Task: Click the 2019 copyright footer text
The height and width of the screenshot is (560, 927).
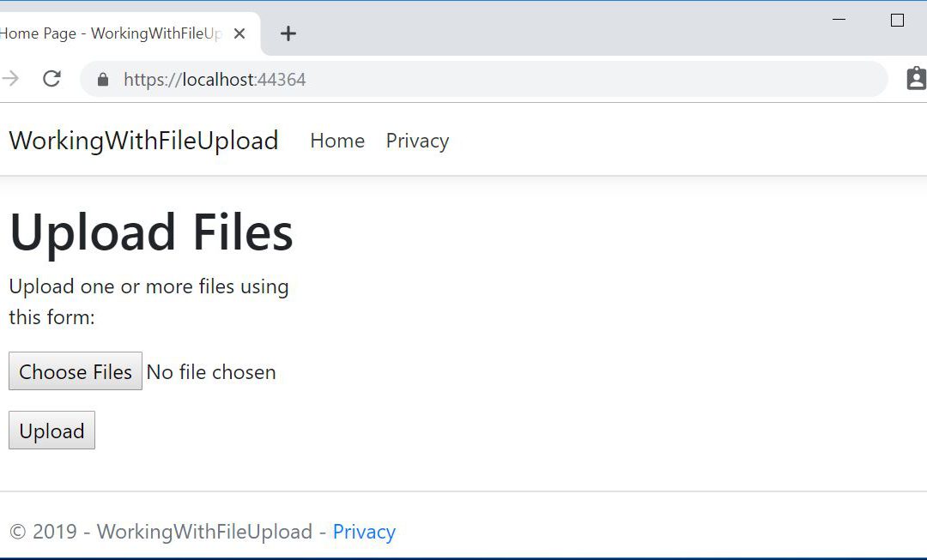Action: [161, 532]
